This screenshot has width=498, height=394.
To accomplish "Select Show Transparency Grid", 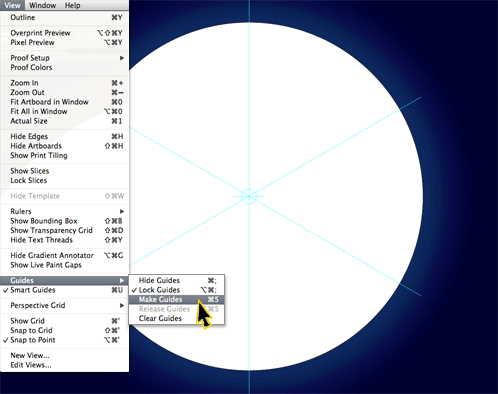I will [64, 230].
